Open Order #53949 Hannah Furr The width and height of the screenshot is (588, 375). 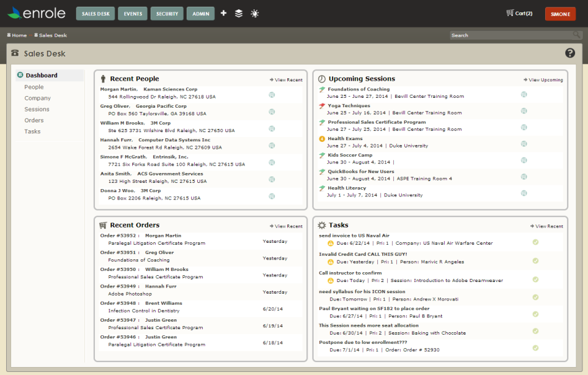click(138, 286)
